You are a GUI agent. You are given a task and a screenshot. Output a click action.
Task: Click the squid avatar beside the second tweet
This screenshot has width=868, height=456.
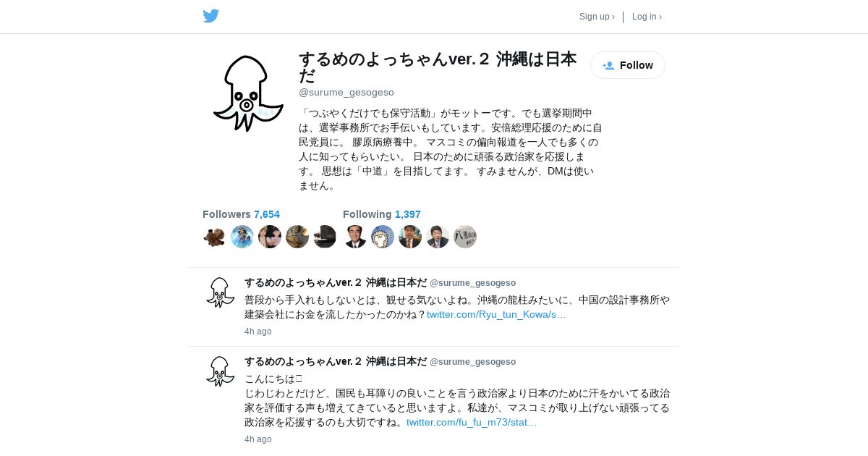pyautogui.click(x=220, y=371)
